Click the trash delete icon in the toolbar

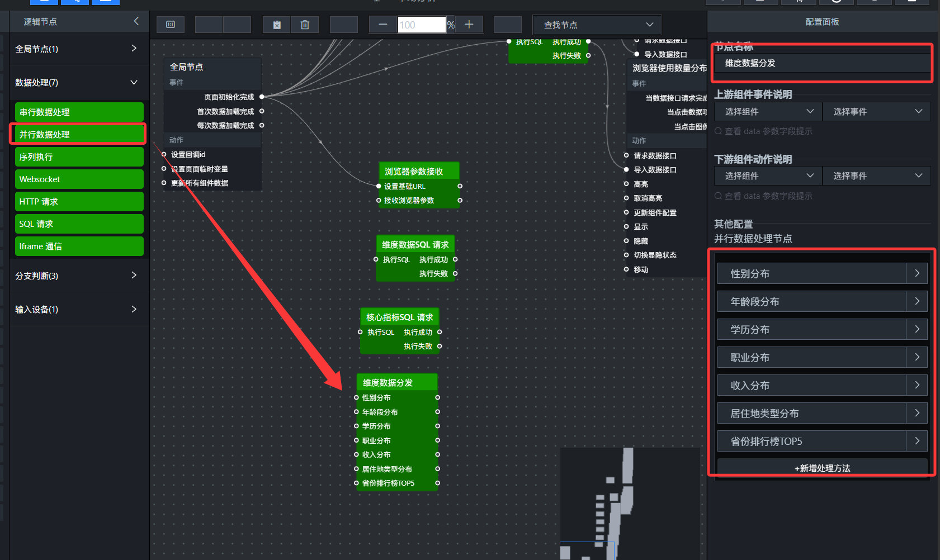point(305,25)
